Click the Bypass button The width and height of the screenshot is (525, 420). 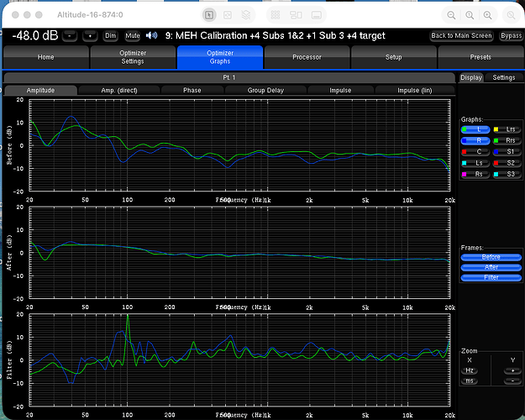pos(510,35)
